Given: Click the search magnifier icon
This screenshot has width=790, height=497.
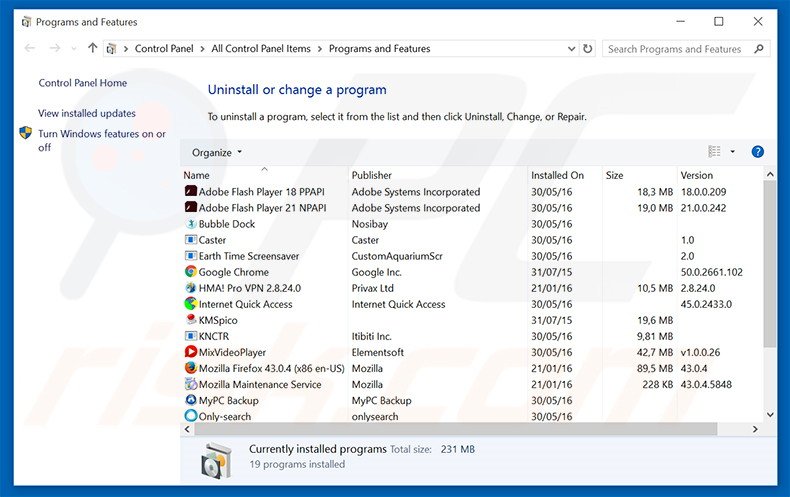Looking at the screenshot, I should coord(759,49).
